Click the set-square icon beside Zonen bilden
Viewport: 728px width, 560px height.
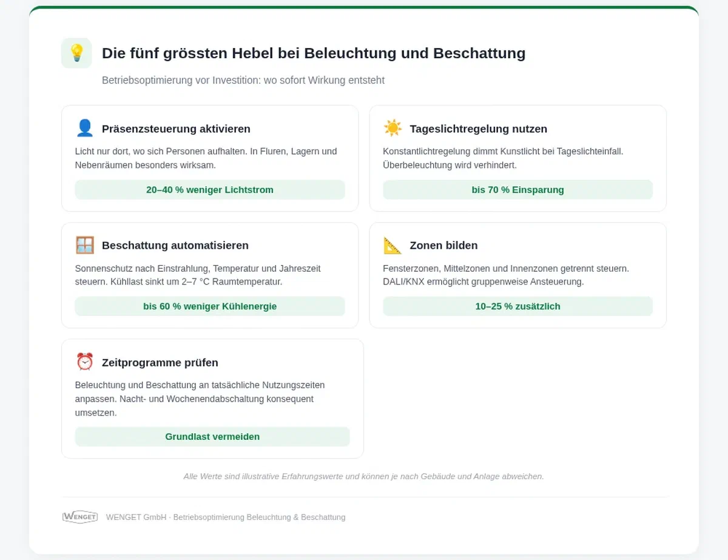point(393,245)
